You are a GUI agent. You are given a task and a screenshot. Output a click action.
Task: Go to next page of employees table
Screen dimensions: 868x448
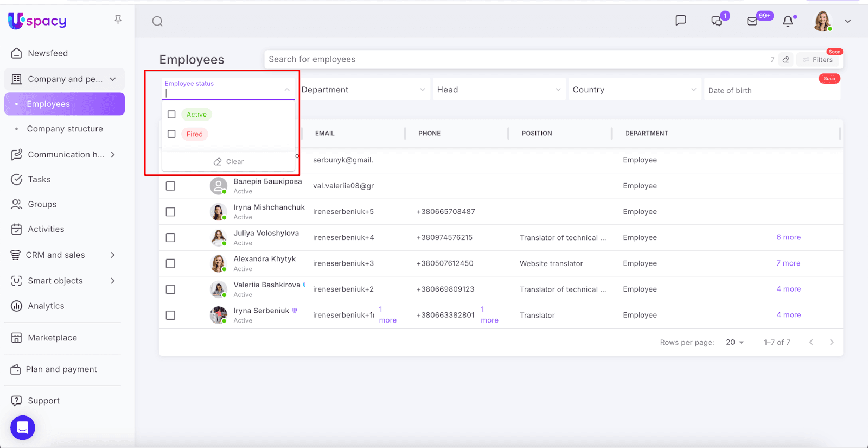pos(832,342)
